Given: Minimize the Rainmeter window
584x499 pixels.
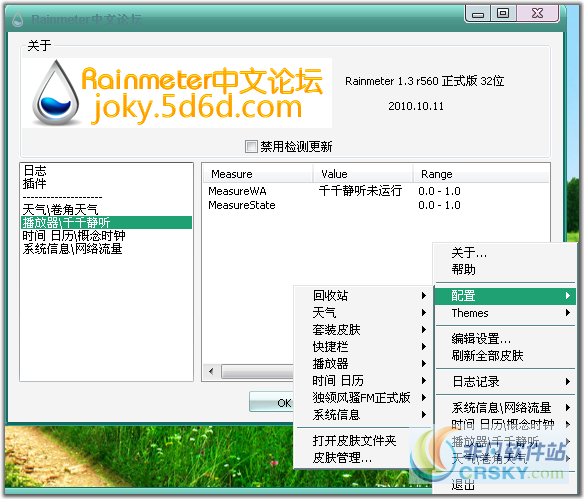Looking at the screenshot, I should tap(478, 14).
